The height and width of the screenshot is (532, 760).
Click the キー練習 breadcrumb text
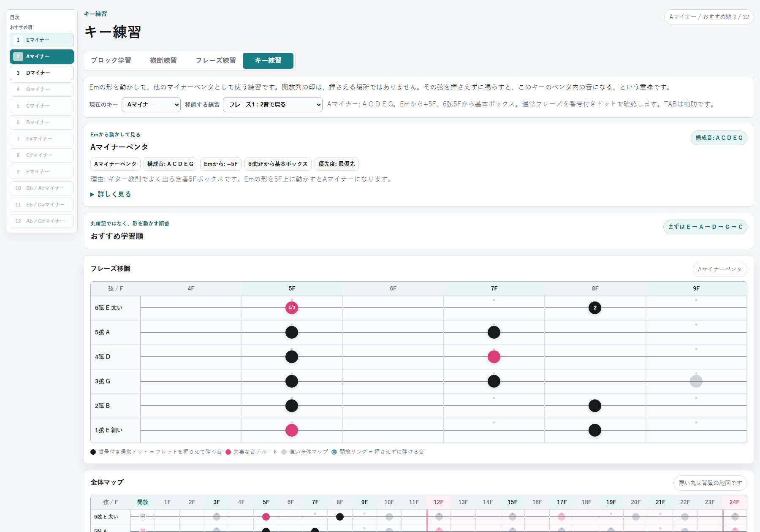click(95, 14)
